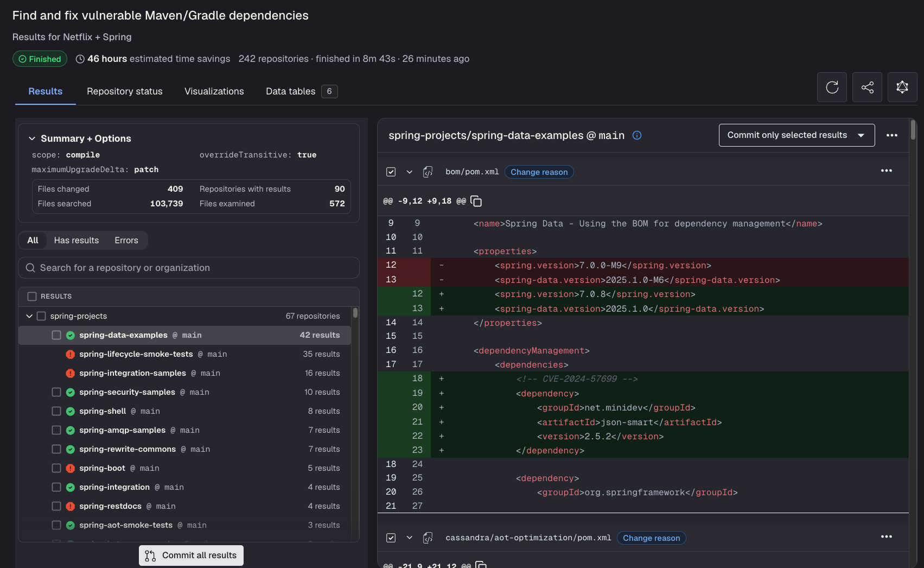Check the spring-amqp-samples checkbox
The height and width of the screenshot is (568, 924).
coord(56,430)
